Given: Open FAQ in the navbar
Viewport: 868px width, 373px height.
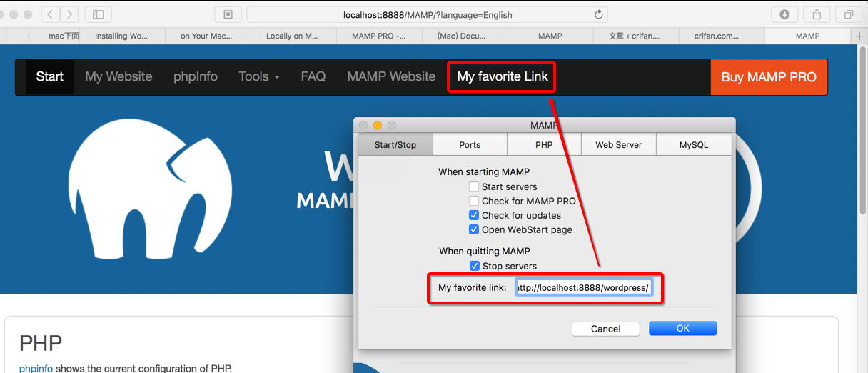Looking at the screenshot, I should coord(313,76).
